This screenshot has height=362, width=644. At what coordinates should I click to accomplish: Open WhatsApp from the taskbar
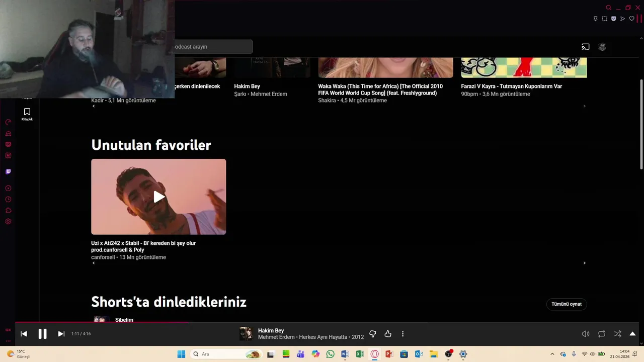330,354
